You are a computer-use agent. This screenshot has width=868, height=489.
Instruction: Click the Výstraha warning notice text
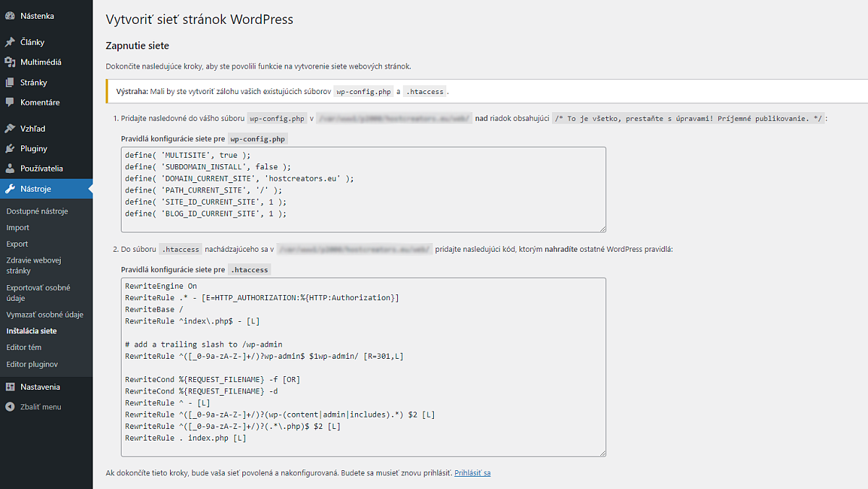tap(283, 92)
